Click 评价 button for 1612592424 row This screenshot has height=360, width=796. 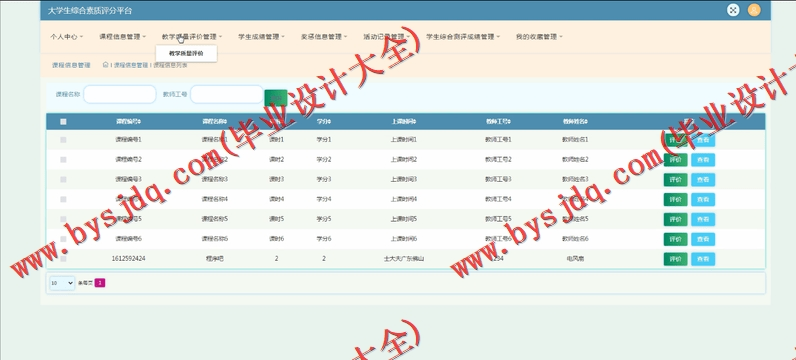pos(675,259)
